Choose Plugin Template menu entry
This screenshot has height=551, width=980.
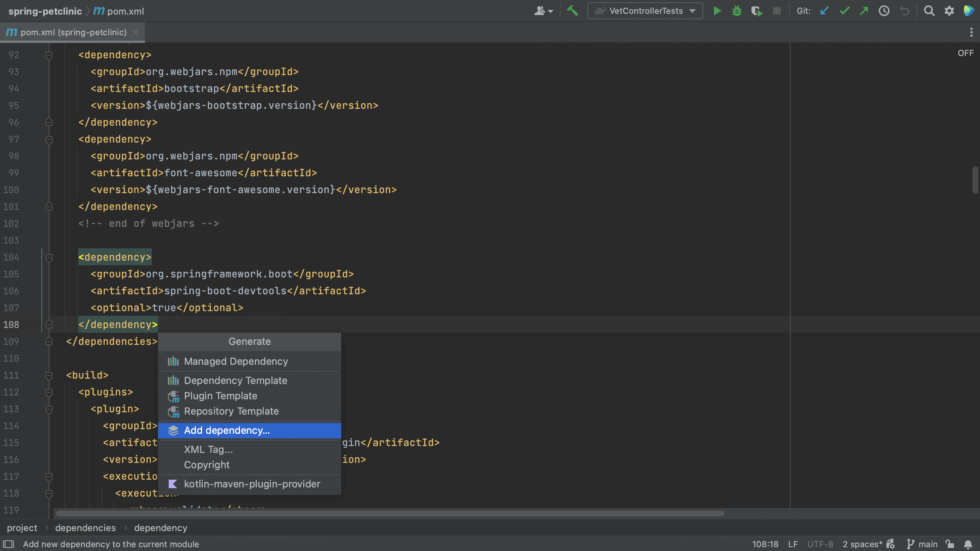(x=249, y=396)
